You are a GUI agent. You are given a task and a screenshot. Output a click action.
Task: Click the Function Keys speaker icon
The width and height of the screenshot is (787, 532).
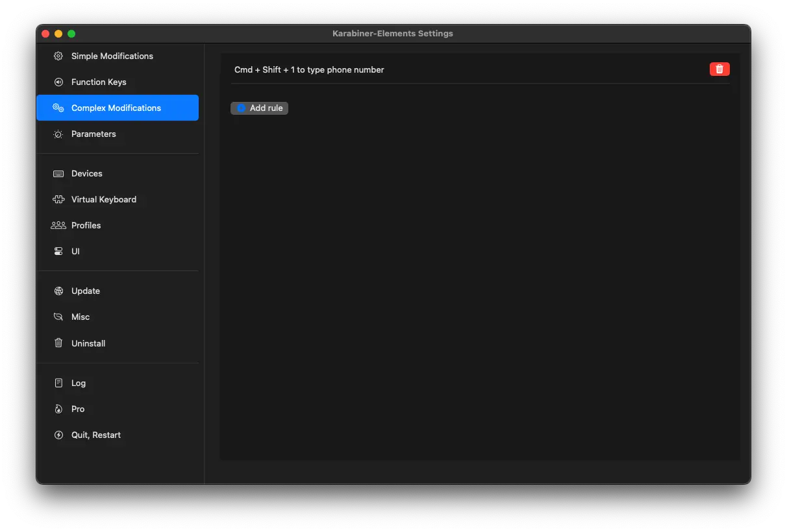tap(58, 82)
